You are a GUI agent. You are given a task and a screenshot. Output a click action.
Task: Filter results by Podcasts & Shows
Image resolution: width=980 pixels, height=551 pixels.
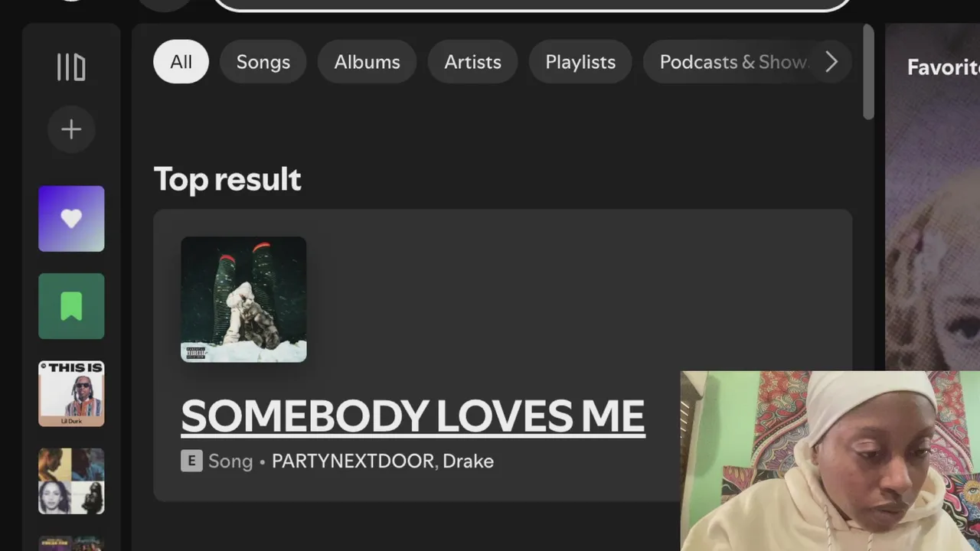coord(733,62)
